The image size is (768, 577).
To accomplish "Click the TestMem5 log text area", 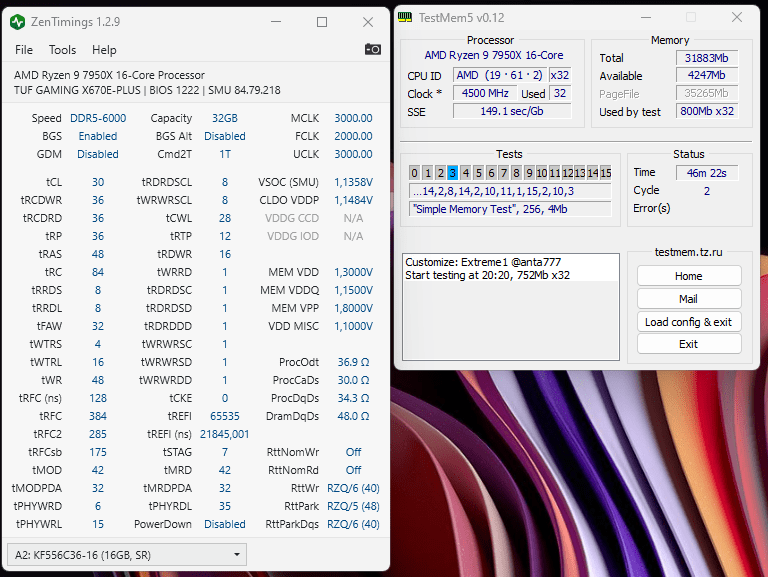I will click(x=511, y=307).
